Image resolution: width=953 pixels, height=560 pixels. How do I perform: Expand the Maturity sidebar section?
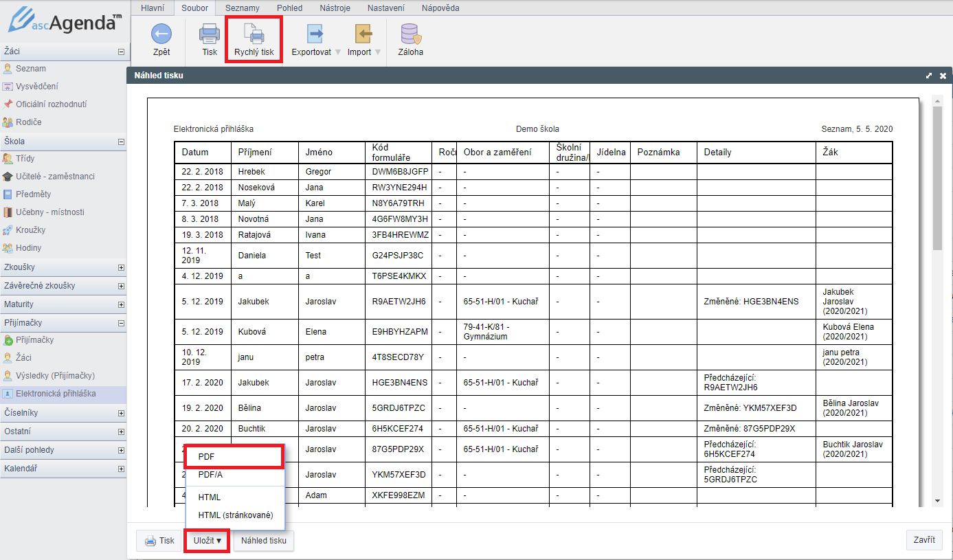[x=121, y=304]
